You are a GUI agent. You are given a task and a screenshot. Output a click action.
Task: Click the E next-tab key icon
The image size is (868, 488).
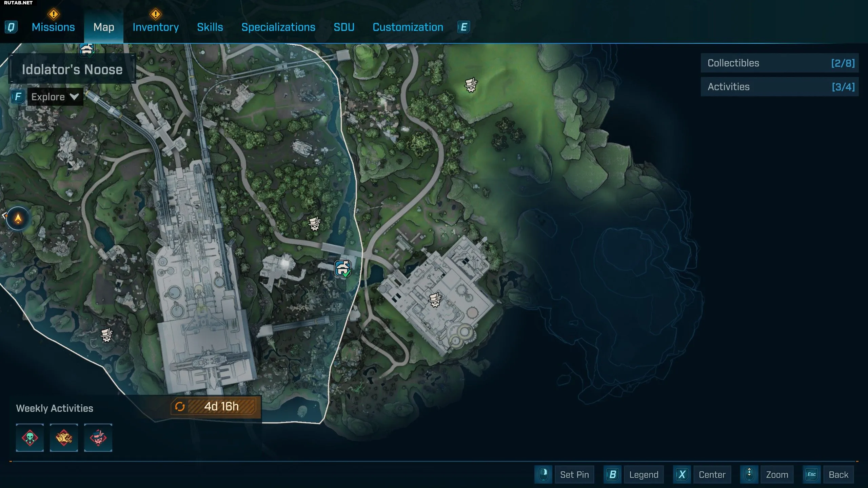point(463,27)
